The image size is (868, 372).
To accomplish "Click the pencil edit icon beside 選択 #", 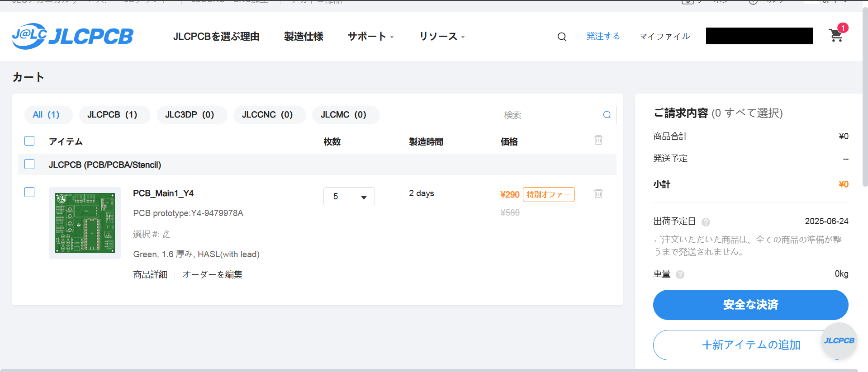I will (x=166, y=234).
